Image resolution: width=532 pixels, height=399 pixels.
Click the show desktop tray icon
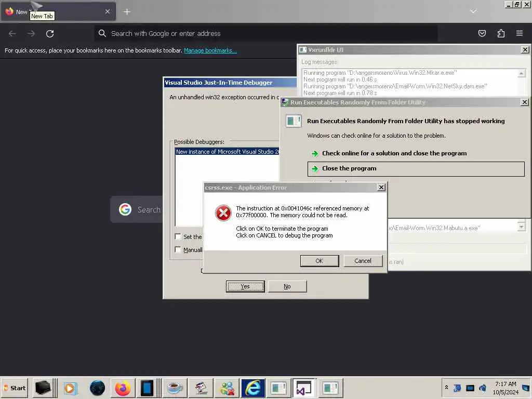[526, 388]
